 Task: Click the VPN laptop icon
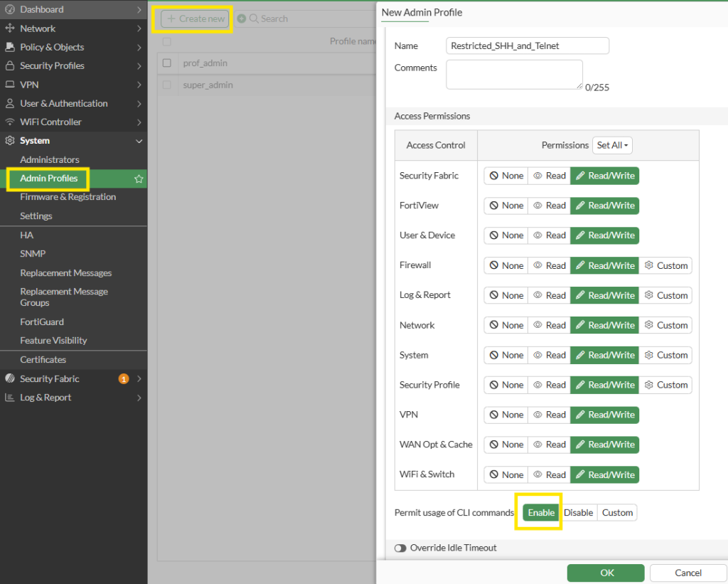(x=10, y=85)
